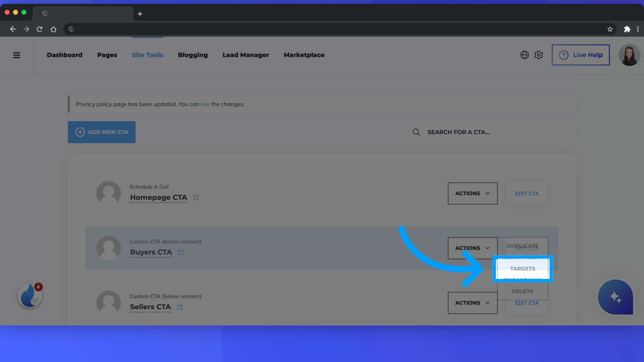
Task: Open the Marketplace tab
Action: coord(304,55)
